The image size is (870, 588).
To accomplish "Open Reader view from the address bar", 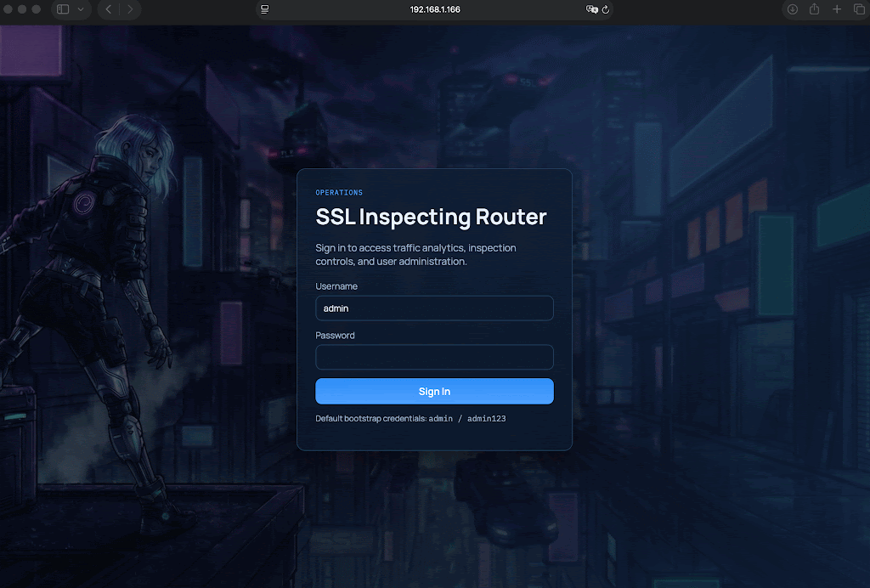I will tap(263, 9).
